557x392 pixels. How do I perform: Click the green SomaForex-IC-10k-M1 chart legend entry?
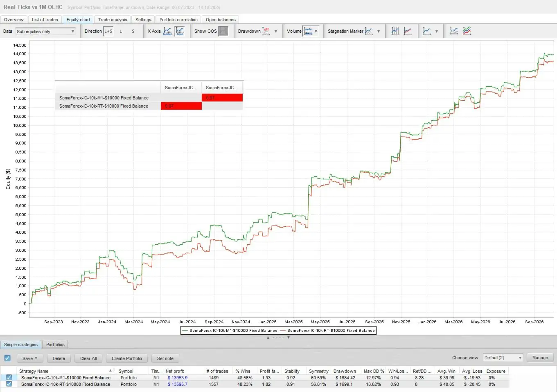[x=230, y=331]
